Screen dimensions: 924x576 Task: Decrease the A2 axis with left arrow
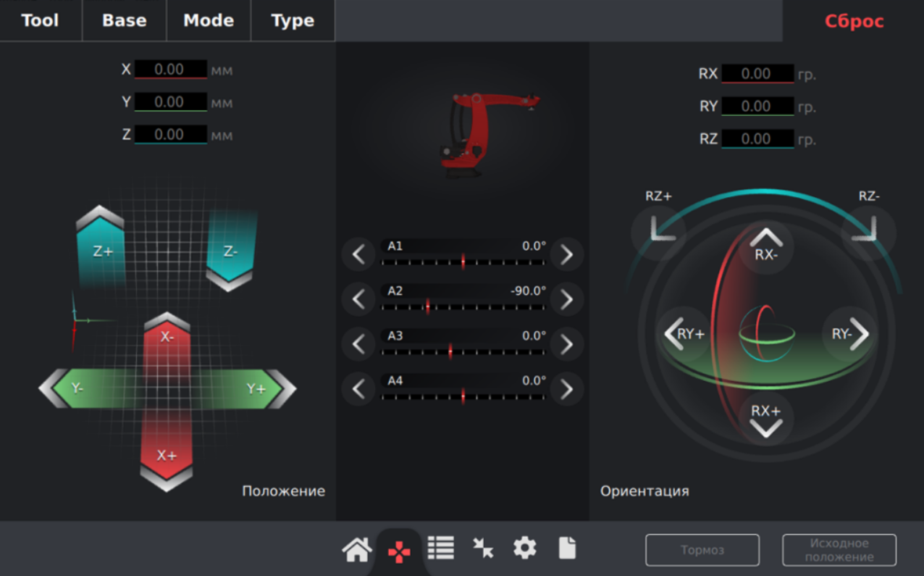[358, 299]
